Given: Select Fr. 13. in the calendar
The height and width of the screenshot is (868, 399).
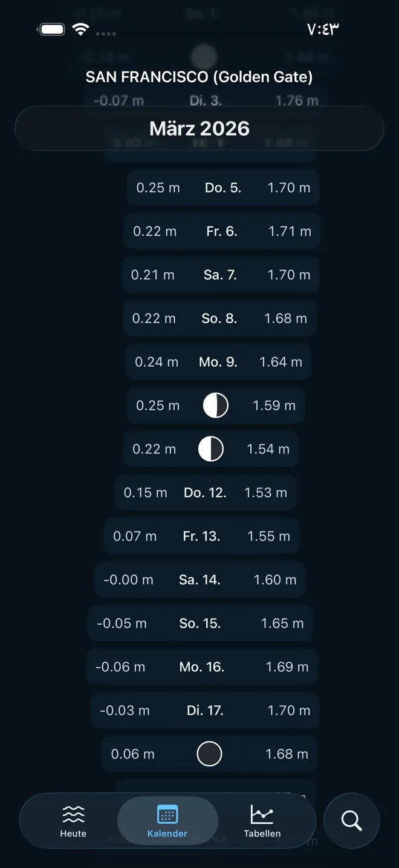Looking at the screenshot, I should click(201, 536).
